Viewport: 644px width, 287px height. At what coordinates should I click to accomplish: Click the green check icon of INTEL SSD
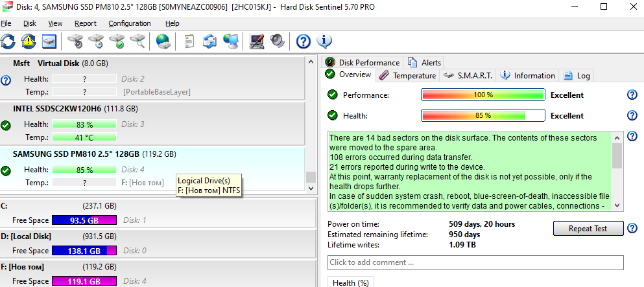[x=6, y=125]
